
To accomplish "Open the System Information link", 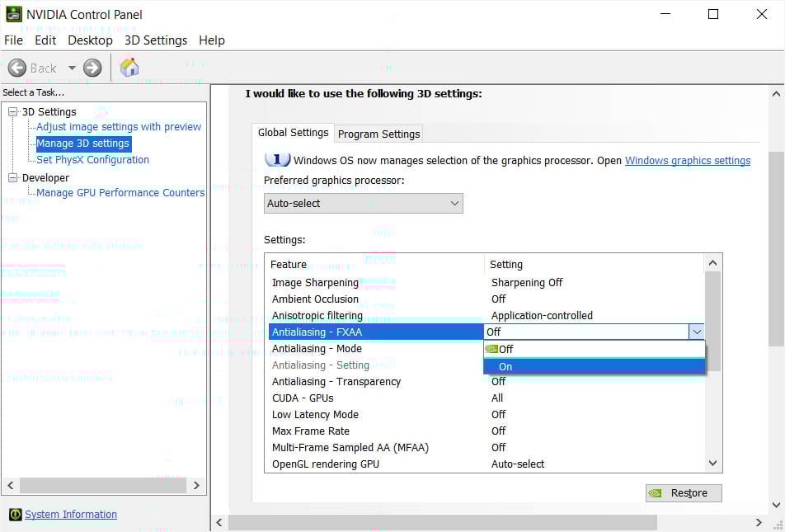I will coord(71,514).
